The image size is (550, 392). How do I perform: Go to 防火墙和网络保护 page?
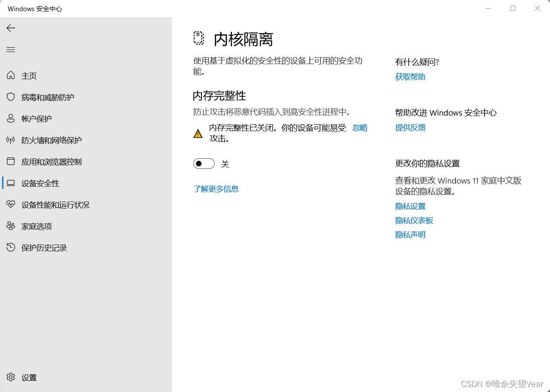click(x=86, y=140)
